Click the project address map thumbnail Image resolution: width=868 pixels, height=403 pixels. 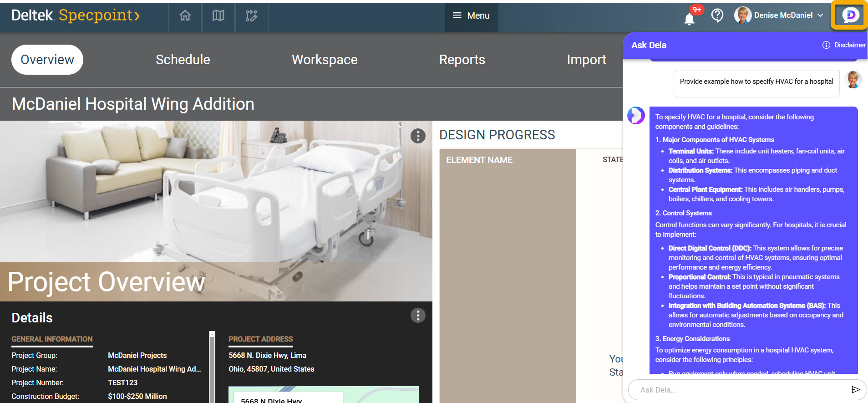point(323,394)
